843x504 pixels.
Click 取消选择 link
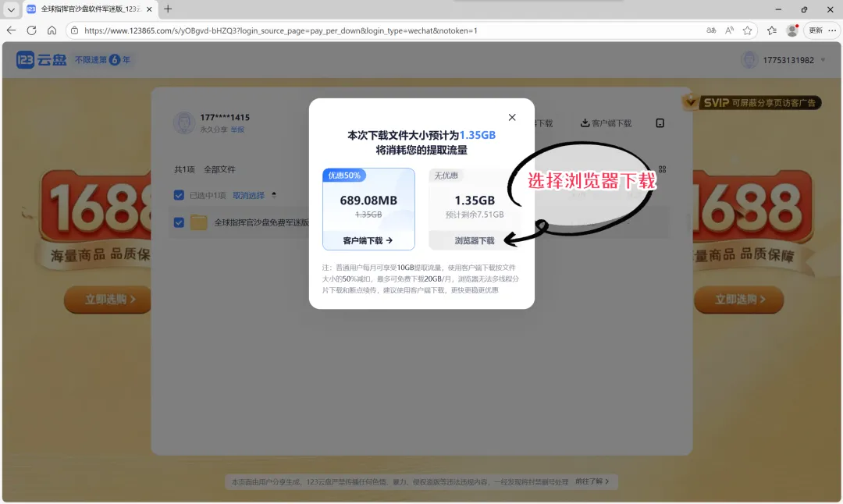coord(248,196)
